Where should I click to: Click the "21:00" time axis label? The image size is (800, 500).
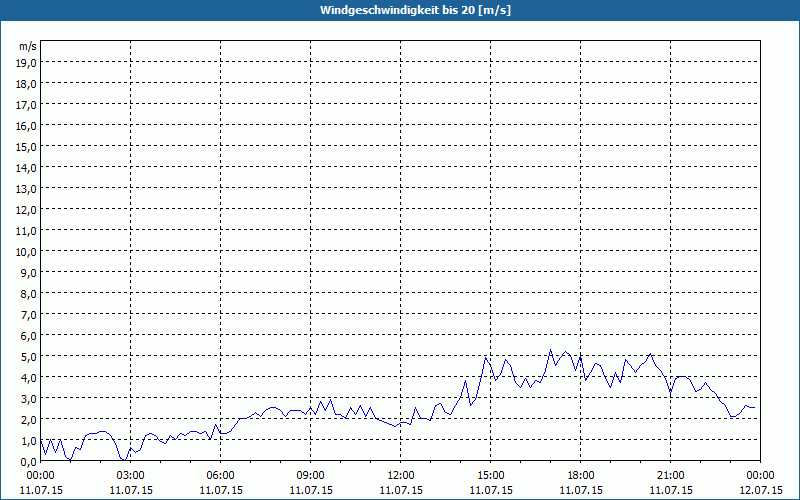tap(670, 476)
